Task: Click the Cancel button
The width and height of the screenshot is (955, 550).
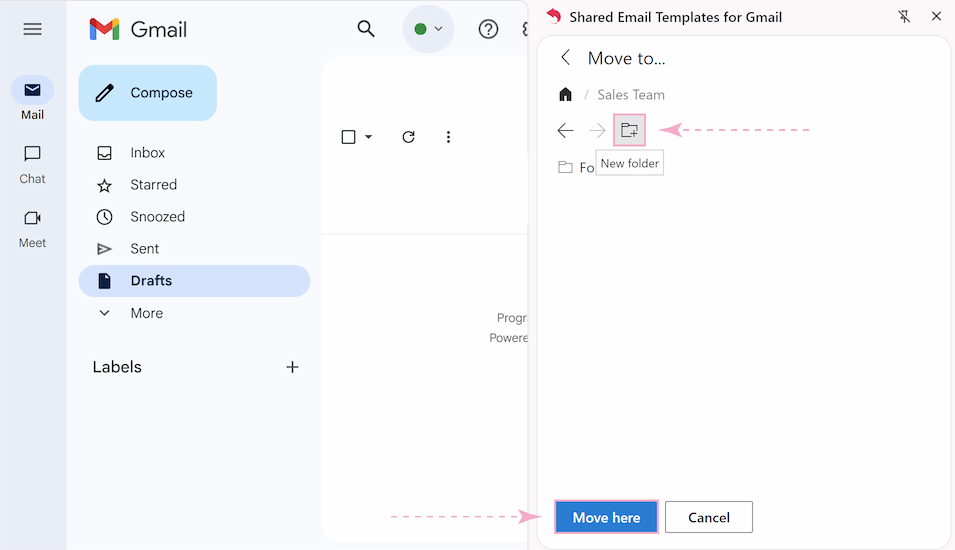Action: tap(708, 517)
